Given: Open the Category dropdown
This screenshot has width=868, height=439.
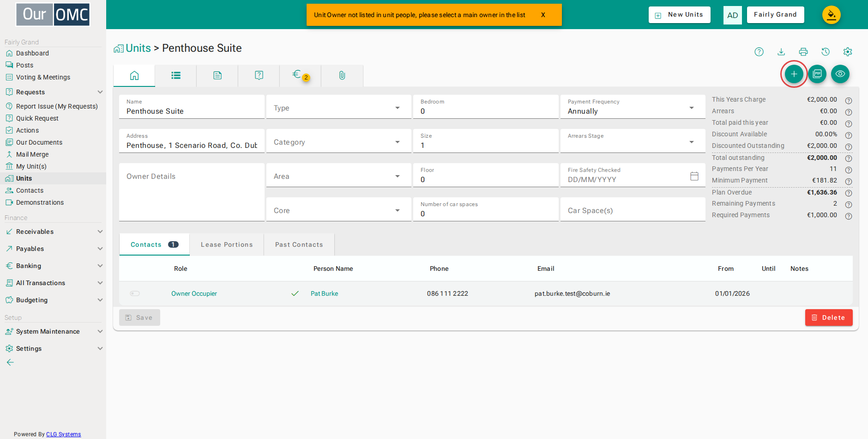Looking at the screenshot, I should click(339, 141).
